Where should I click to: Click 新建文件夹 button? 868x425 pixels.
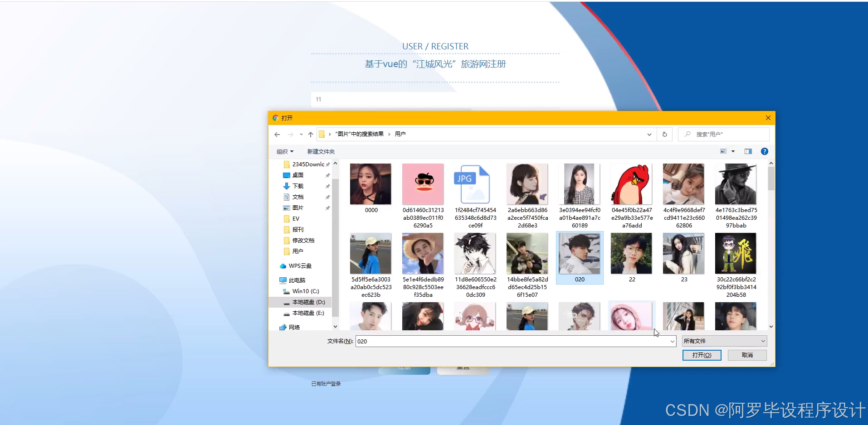click(x=321, y=151)
